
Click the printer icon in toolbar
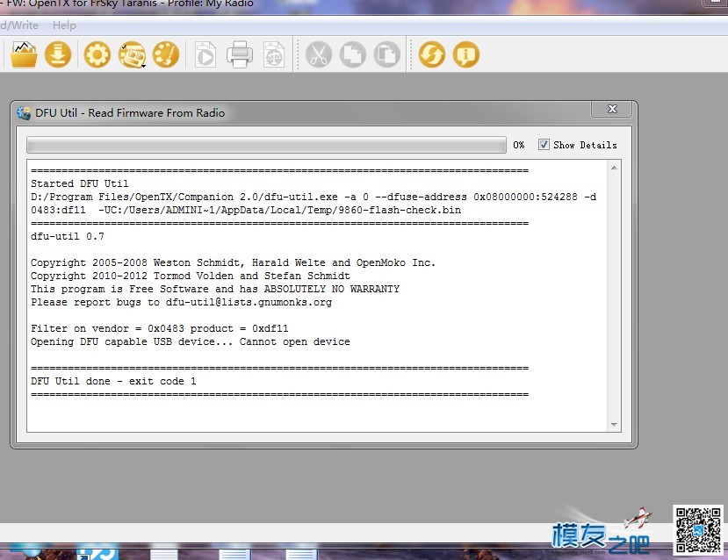[240, 54]
